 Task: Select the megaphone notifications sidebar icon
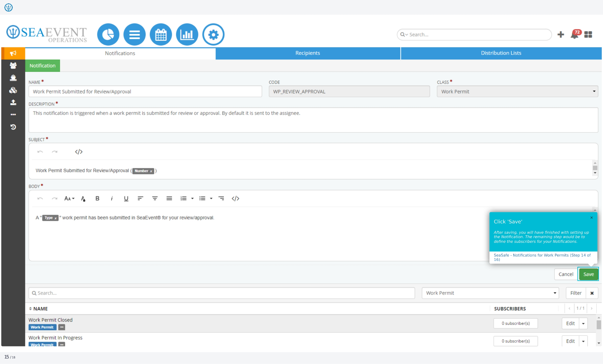[13, 53]
